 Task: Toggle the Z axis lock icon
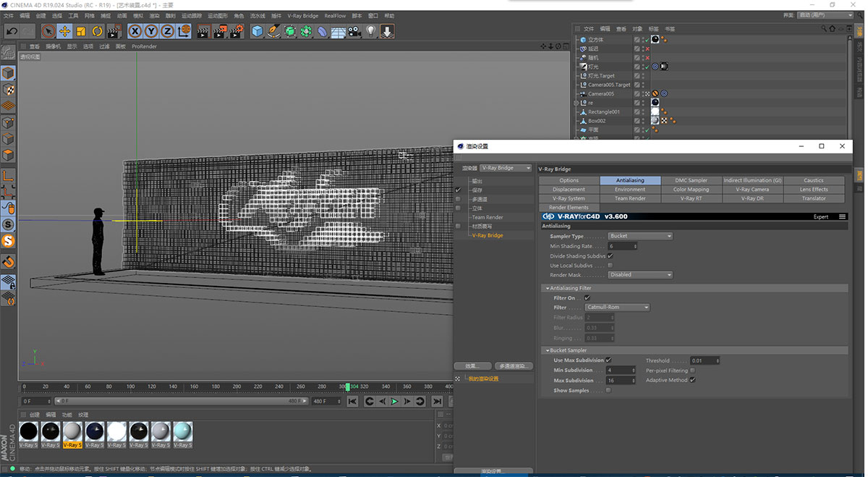tap(168, 31)
